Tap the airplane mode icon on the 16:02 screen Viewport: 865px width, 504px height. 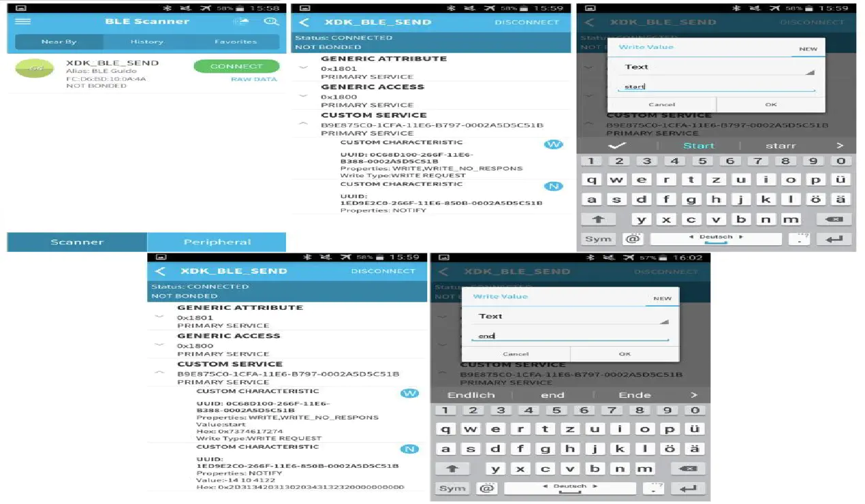point(627,257)
